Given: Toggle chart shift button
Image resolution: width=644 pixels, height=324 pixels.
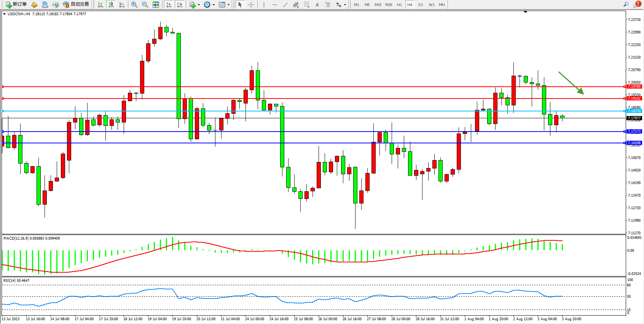Looking at the screenshot, I should [x=180, y=5].
